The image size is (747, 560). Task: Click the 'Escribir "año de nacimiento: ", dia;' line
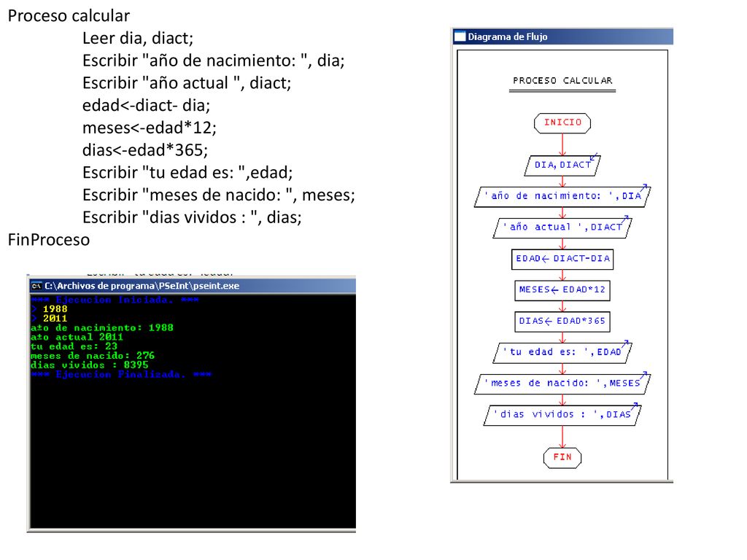[214, 61]
